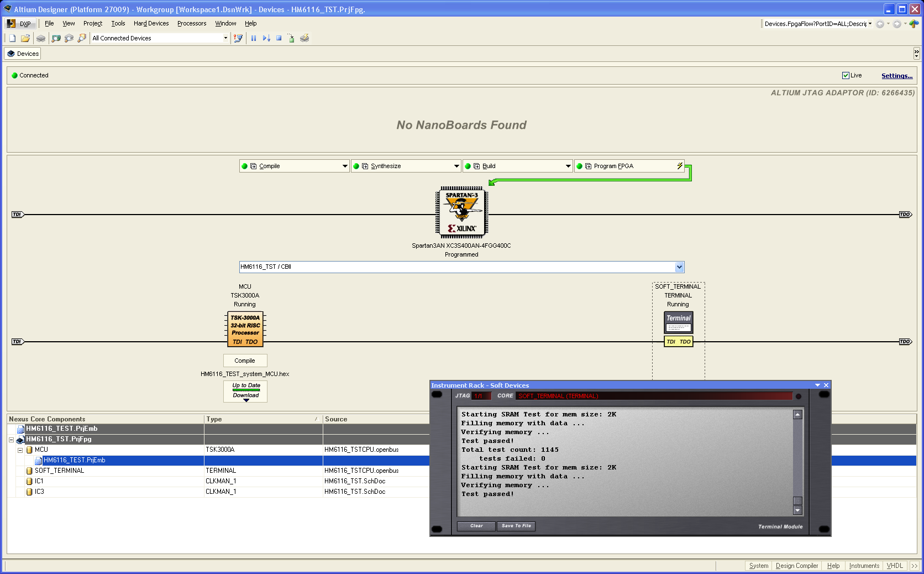Open the DXP system menu
This screenshot has height=574, width=924.
click(19, 23)
